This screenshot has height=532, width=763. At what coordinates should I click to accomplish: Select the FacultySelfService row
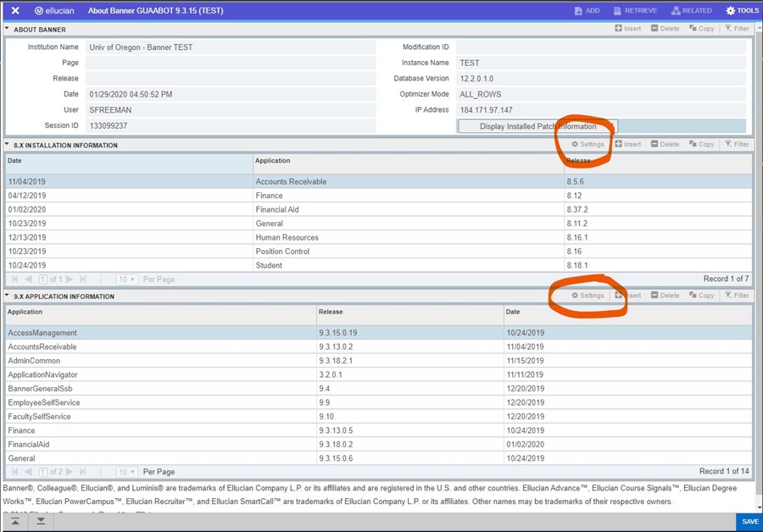pyautogui.click(x=379, y=417)
